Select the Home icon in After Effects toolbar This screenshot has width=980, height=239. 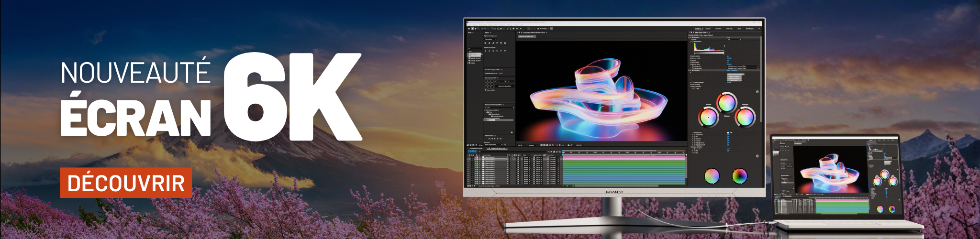469,29
